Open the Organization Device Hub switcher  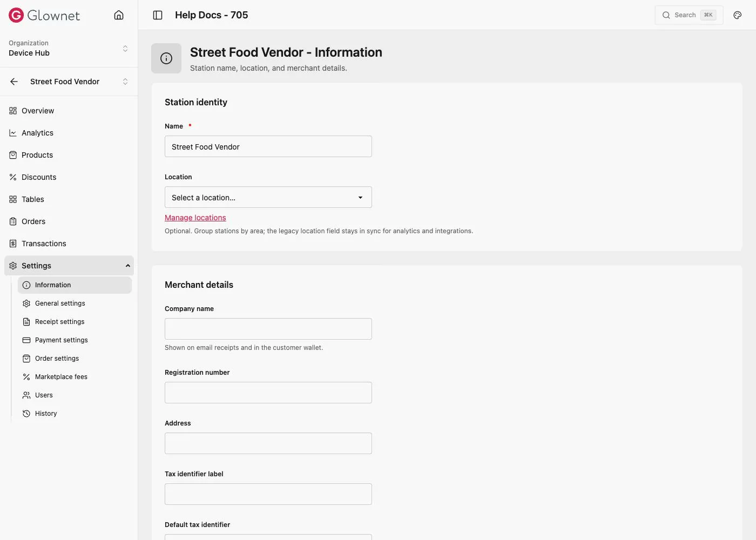point(69,48)
